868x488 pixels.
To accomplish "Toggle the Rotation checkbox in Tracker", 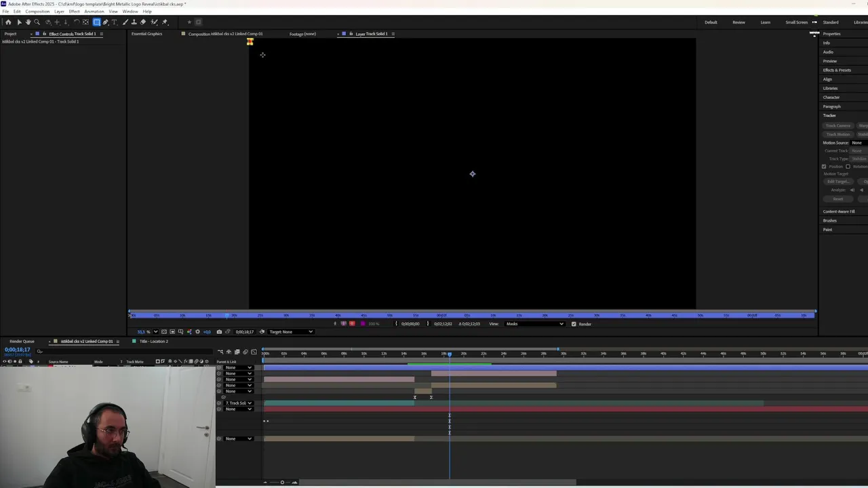I will point(848,167).
